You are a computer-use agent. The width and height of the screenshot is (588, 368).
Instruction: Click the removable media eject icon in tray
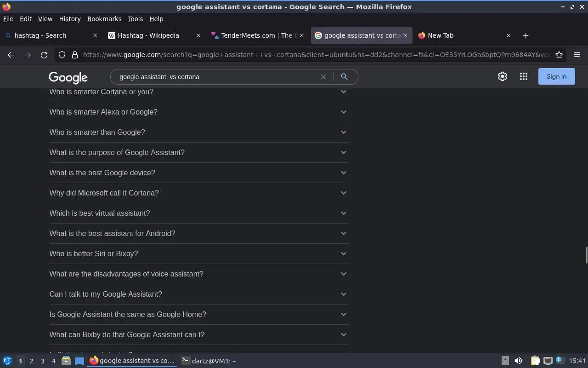click(505, 361)
